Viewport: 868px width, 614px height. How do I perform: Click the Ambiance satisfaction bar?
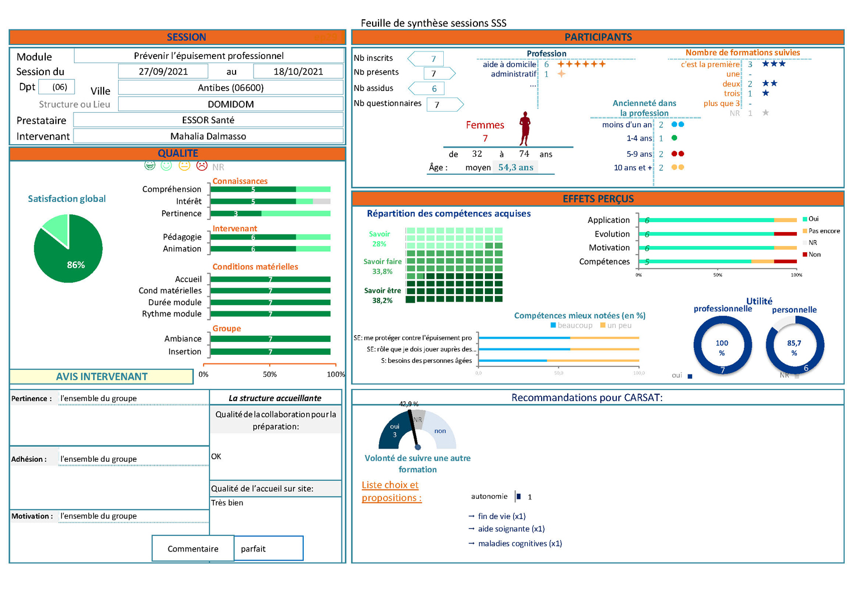click(270, 339)
